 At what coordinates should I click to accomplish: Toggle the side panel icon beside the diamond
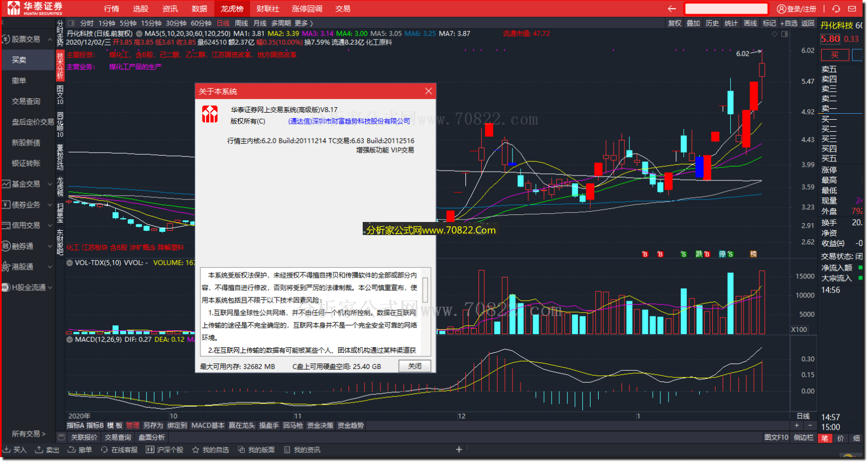[x=785, y=34]
